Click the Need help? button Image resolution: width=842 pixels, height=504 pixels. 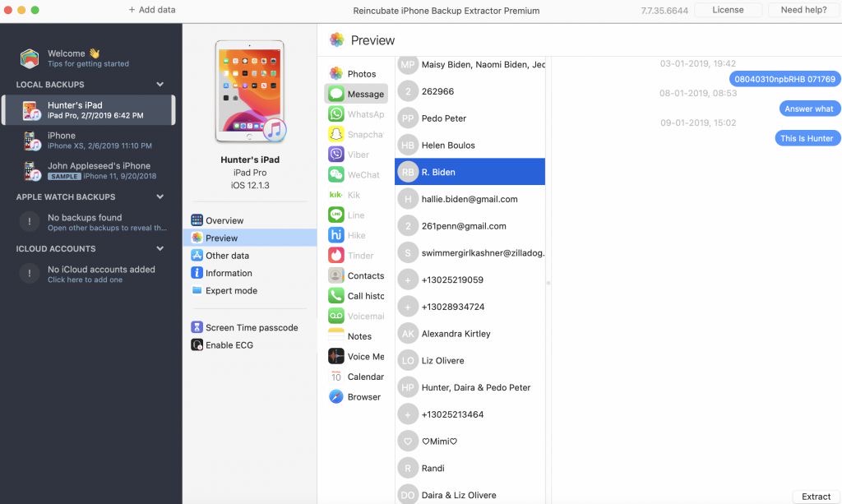[803, 10]
